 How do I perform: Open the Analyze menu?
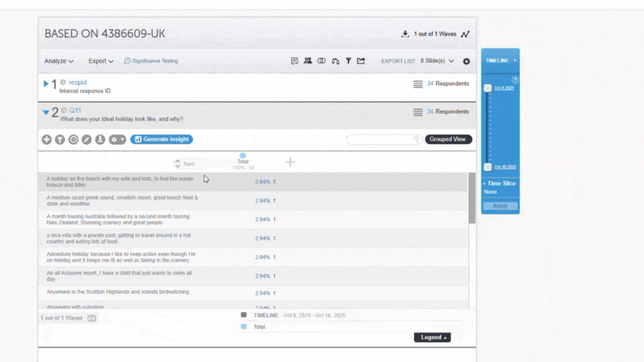59,61
